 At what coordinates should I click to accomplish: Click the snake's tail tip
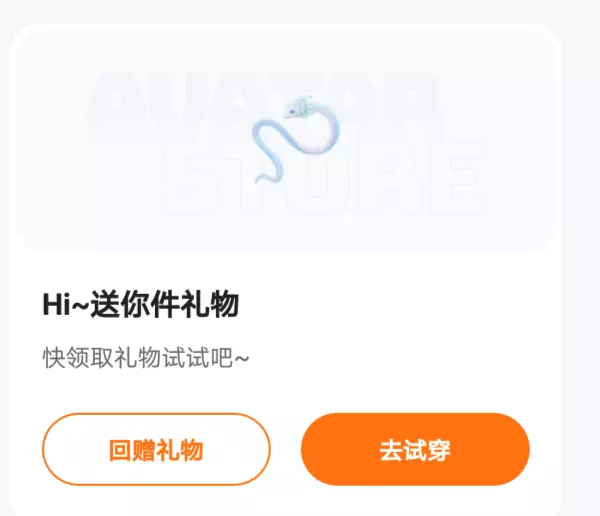click(x=261, y=178)
